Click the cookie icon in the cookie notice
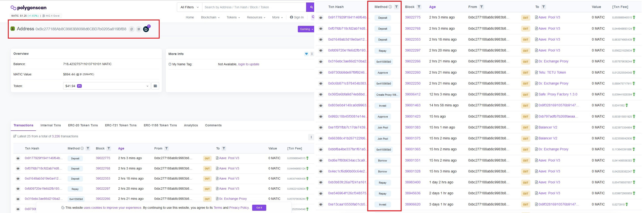This screenshot has width=644, height=213. (x=63, y=208)
